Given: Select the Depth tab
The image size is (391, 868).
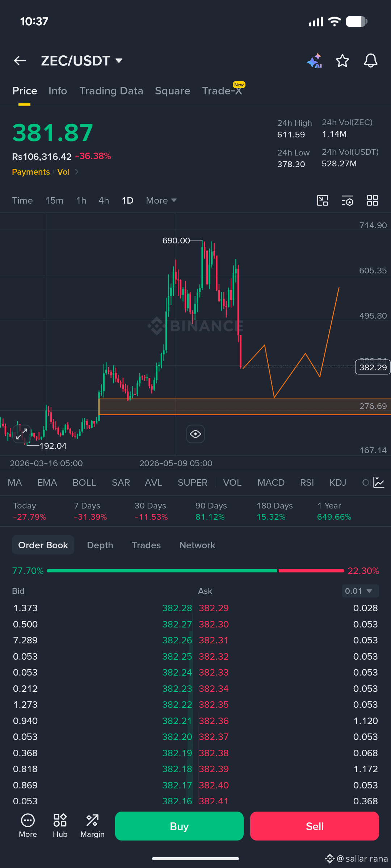Looking at the screenshot, I should click(100, 545).
